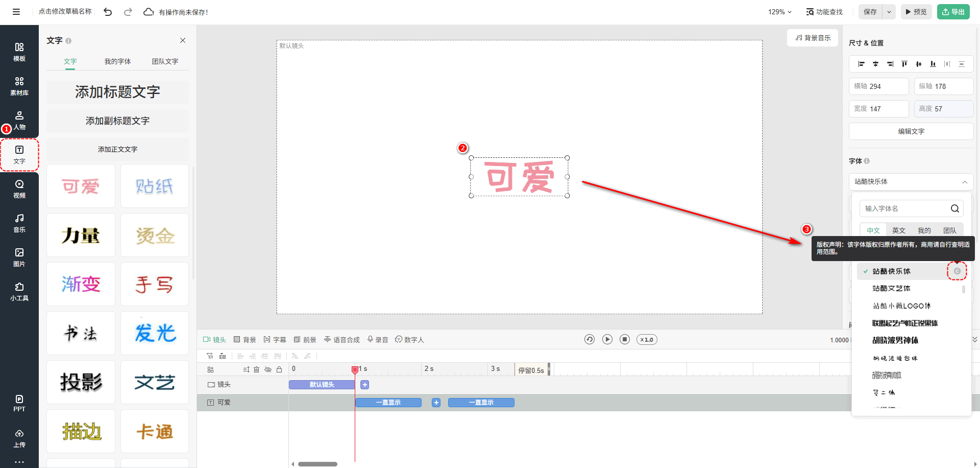Click the align left edges icon

point(862,64)
